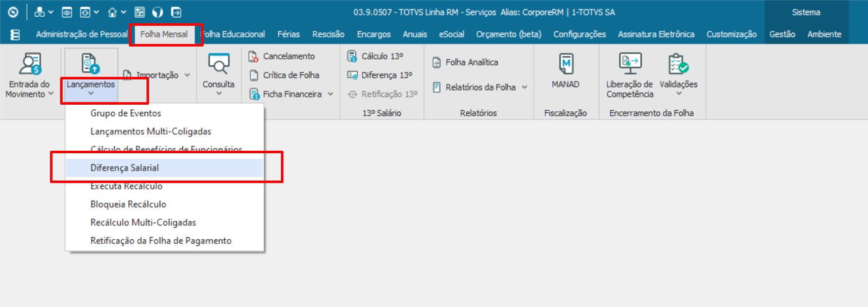Image resolution: width=868 pixels, height=307 pixels.
Task: Open the Folha Educacional tab
Action: [x=233, y=34]
